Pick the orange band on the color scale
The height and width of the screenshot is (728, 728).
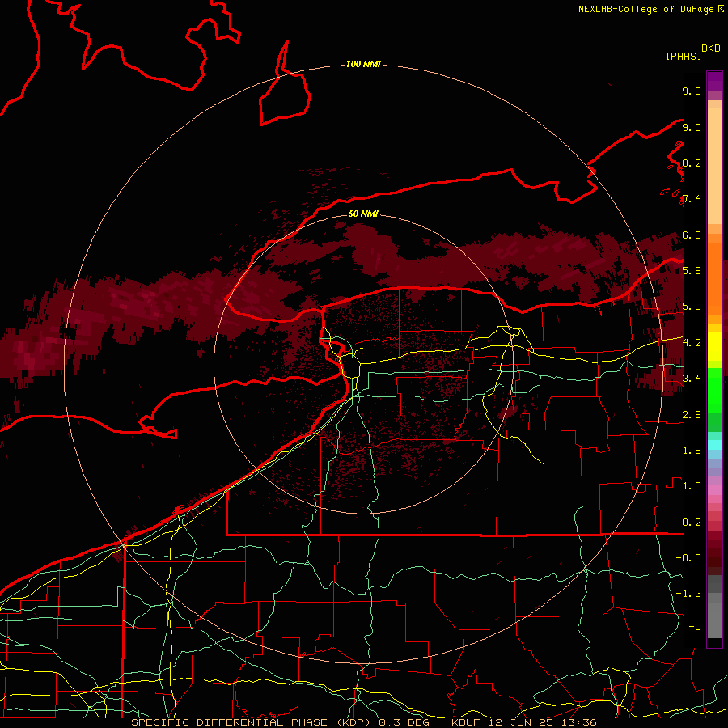coord(714,278)
